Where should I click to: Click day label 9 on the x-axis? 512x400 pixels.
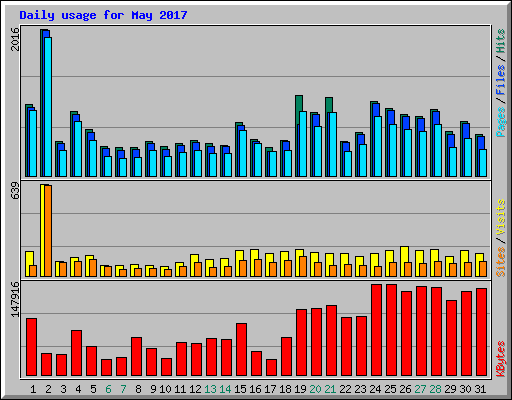click(x=153, y=389)
